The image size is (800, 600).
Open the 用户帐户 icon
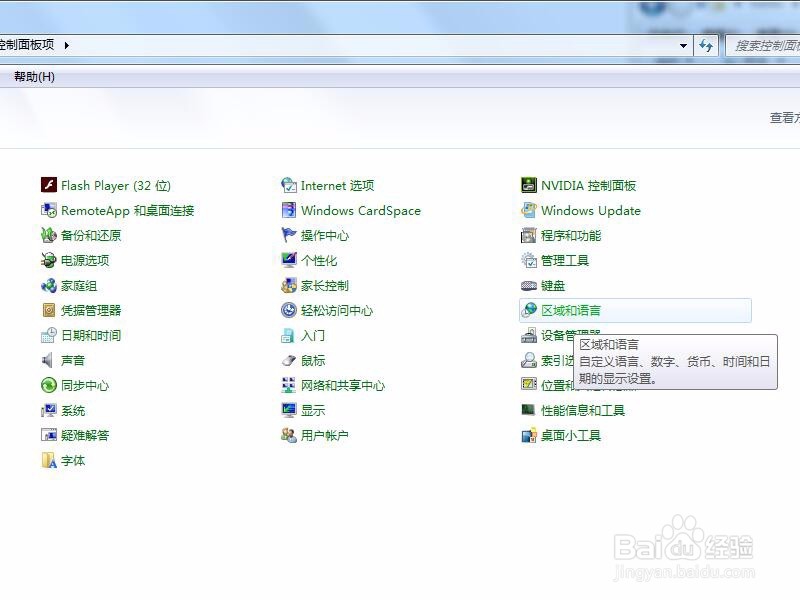289,435
